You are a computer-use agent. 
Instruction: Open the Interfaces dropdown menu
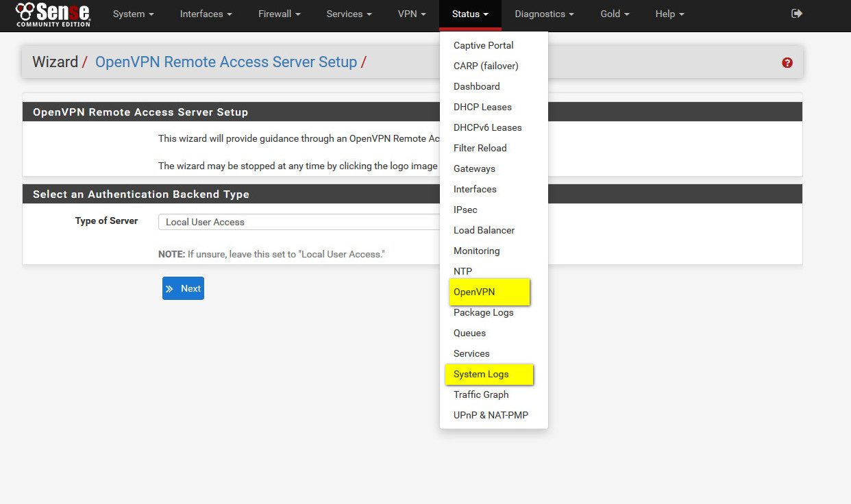click(x=206, y=14)
